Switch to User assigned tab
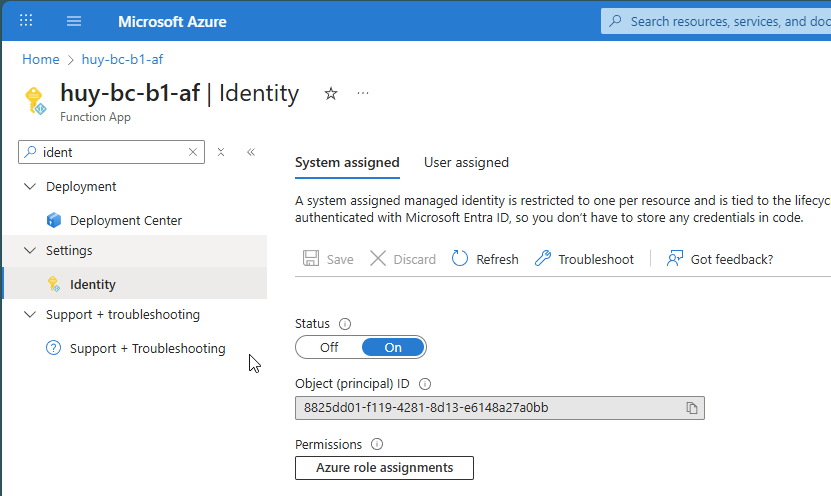 click(x=466, y=163)
